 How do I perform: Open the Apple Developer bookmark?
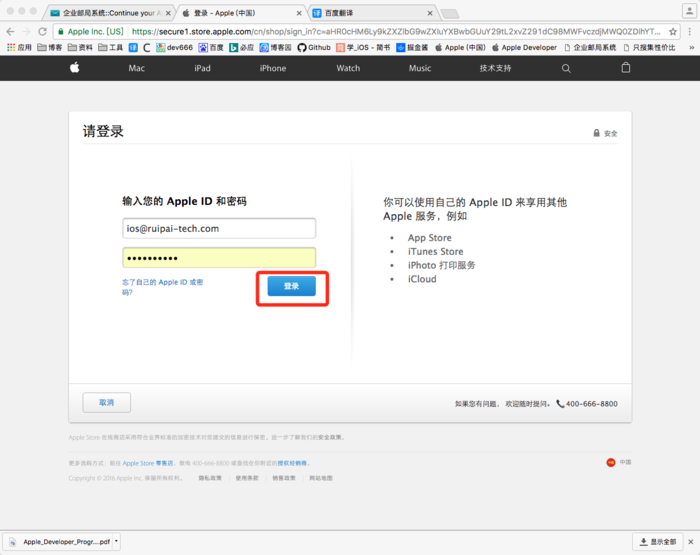tap(524, 47)
